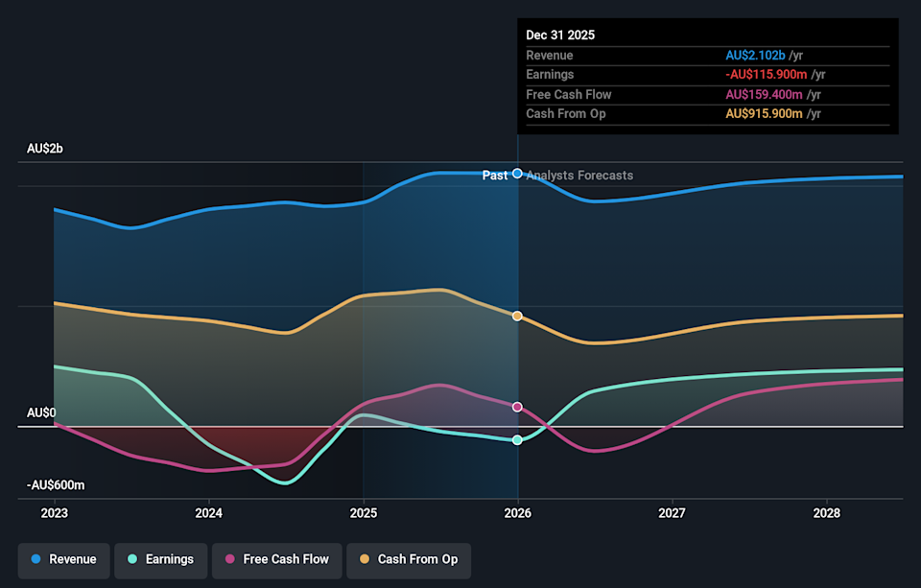The height and width of the screenshot is (588, 921).
Task: Toggle the Revenue series in legend
Action: tap(63, 559)
